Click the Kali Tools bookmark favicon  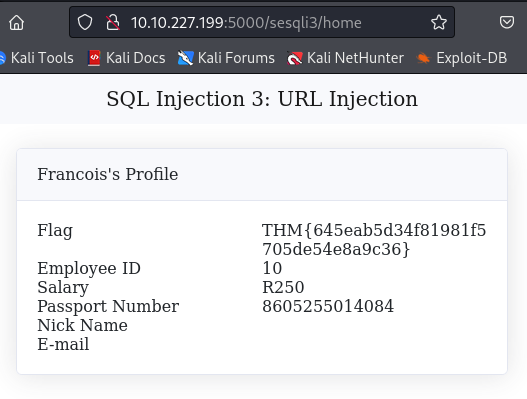(2, 58)
